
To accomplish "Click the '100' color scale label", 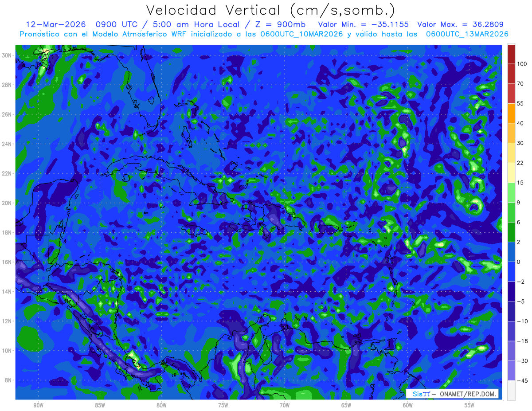I will (x=522, y=64).
